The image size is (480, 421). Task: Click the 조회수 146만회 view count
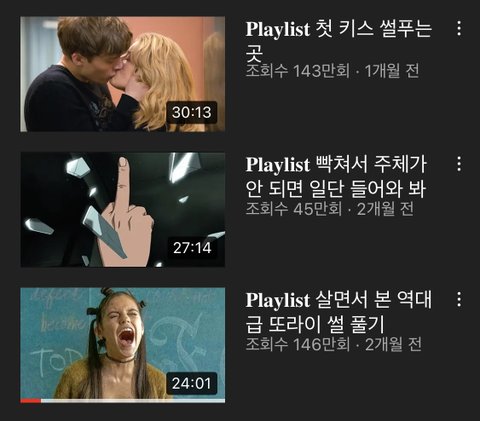coord(298,344)
